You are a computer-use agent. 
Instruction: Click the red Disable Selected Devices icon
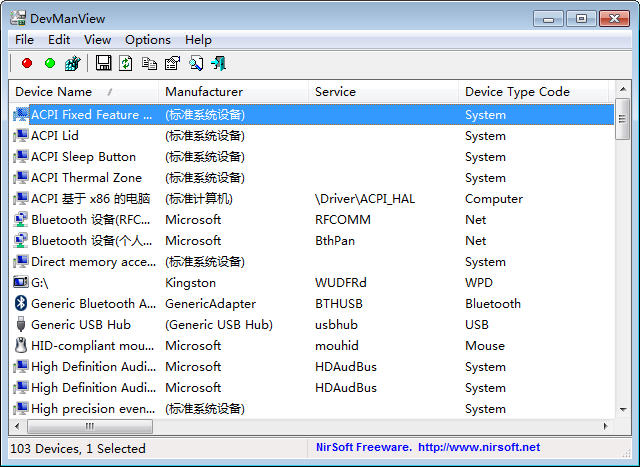point(27,63)
